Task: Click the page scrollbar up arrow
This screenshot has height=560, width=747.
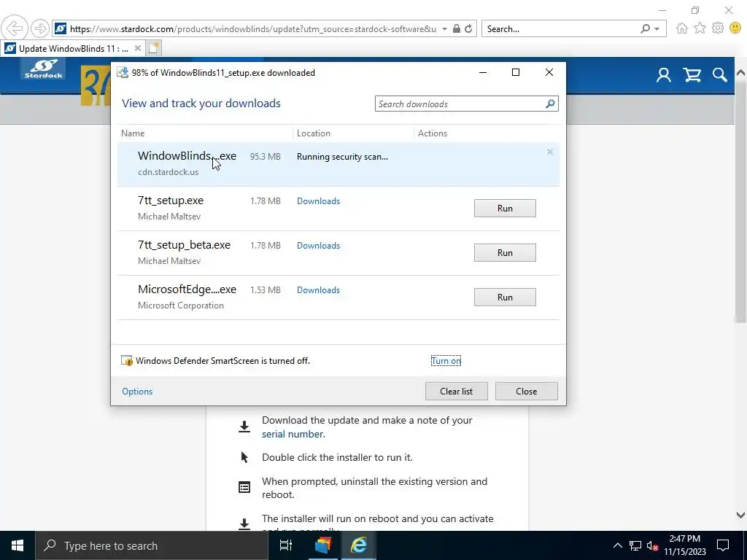Action: (741, 73)
